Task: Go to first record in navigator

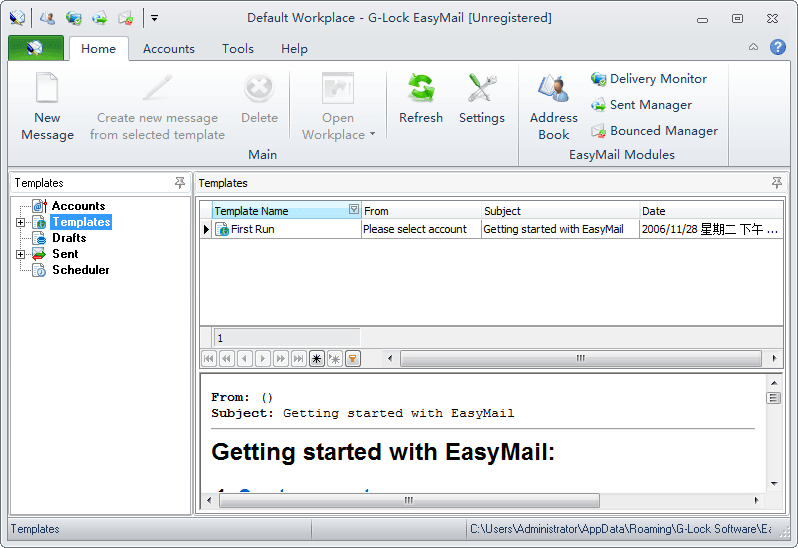Action: click(x=209, y=359)
